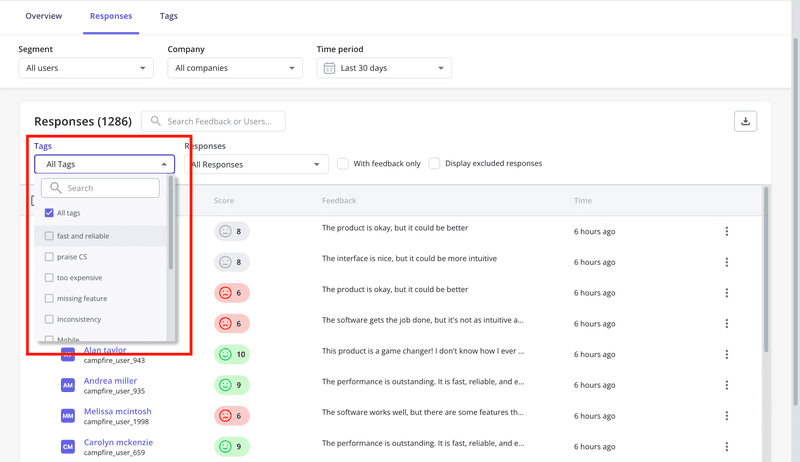The image size is (800, 462).
Task: Click Andrea miller's AM avatar icon
Action: pyautogui.click(x=68, y=385)
